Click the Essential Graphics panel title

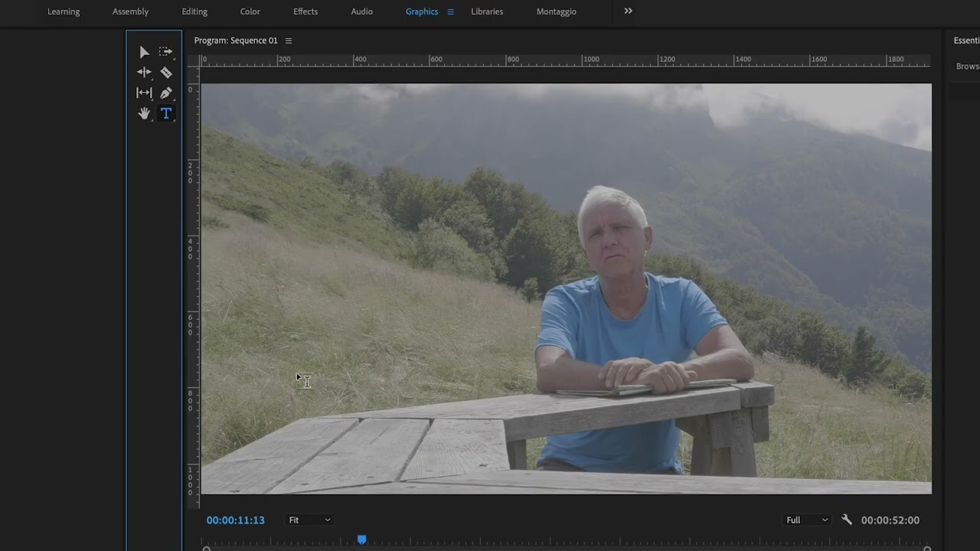[x=966, y=41]
